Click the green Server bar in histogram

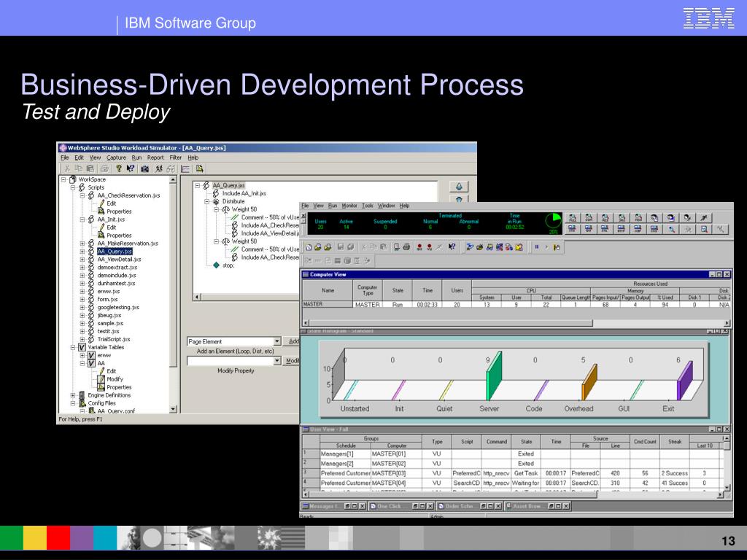[x=494, y=376]
